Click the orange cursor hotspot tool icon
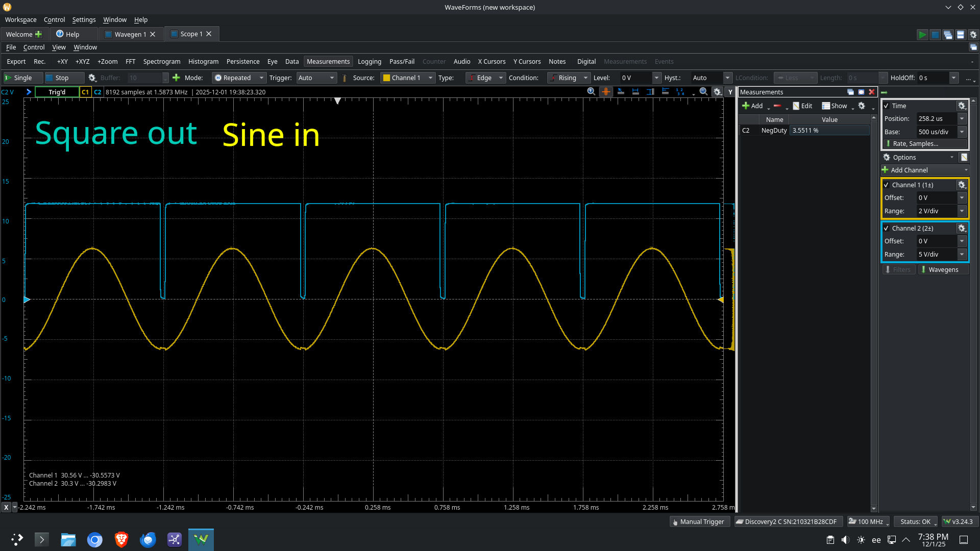Screen dimensions: 980x551 606,92
